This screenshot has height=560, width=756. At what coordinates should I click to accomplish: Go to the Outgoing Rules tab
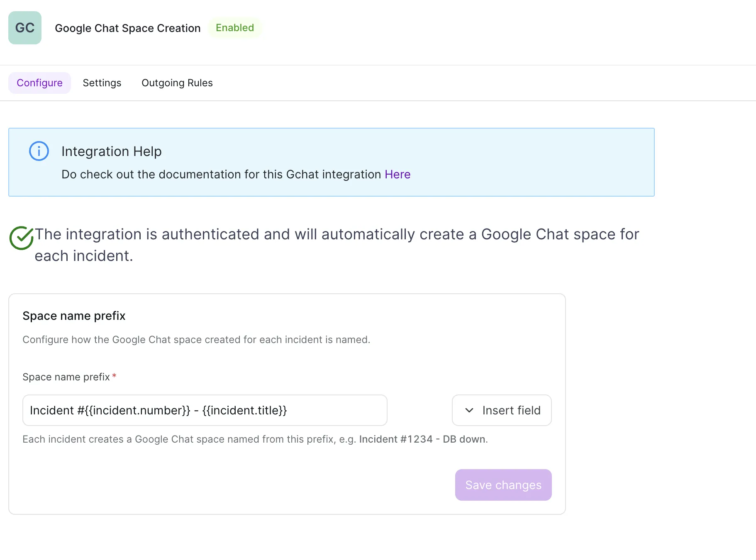[177, 83]
